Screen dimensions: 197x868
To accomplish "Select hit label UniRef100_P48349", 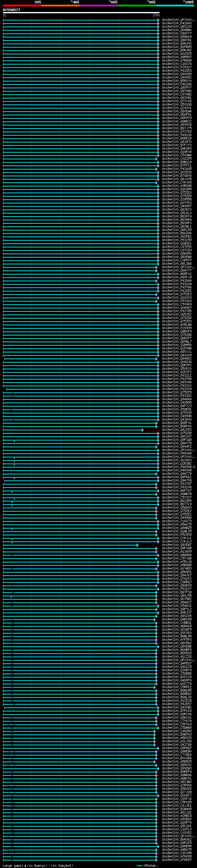I will click(177, 453).
